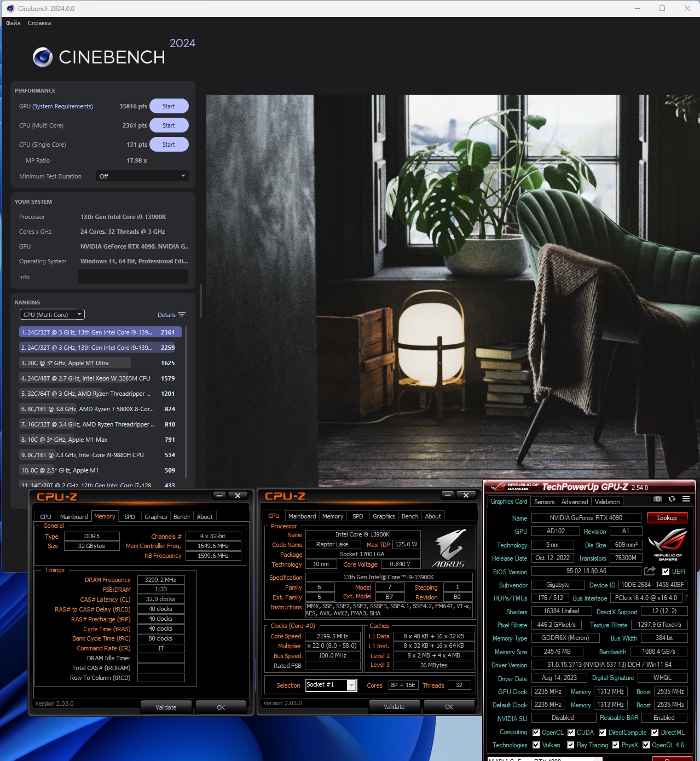The width and height of the screenshot is (700, 761).
Task: Open GPU-Z hamburger menu icon
Action: 686,499
